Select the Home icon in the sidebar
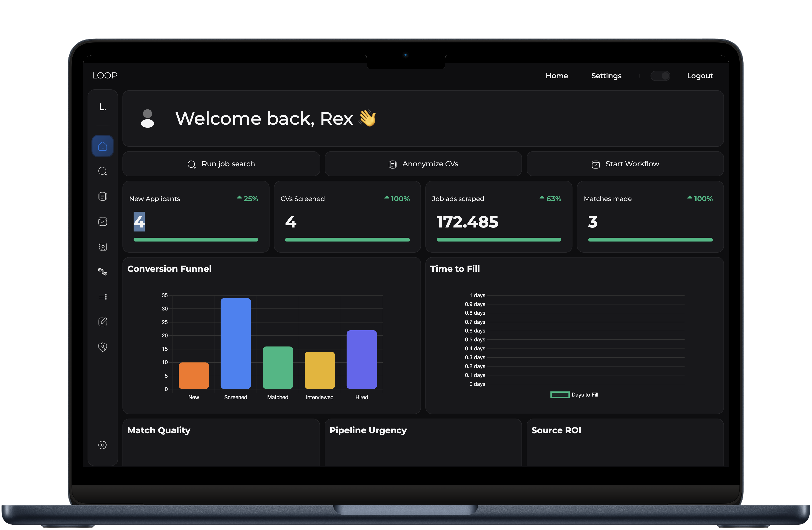 coord(103,146)
